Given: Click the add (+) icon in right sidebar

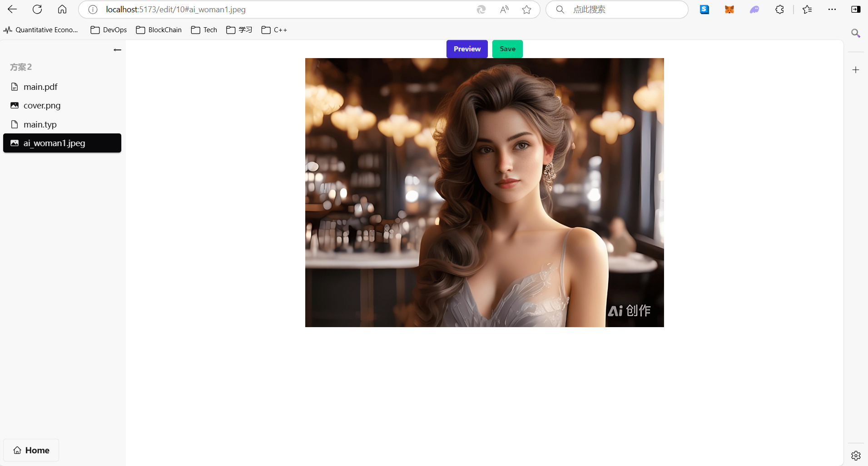Looking at the screenshot, I should point(856,69).
